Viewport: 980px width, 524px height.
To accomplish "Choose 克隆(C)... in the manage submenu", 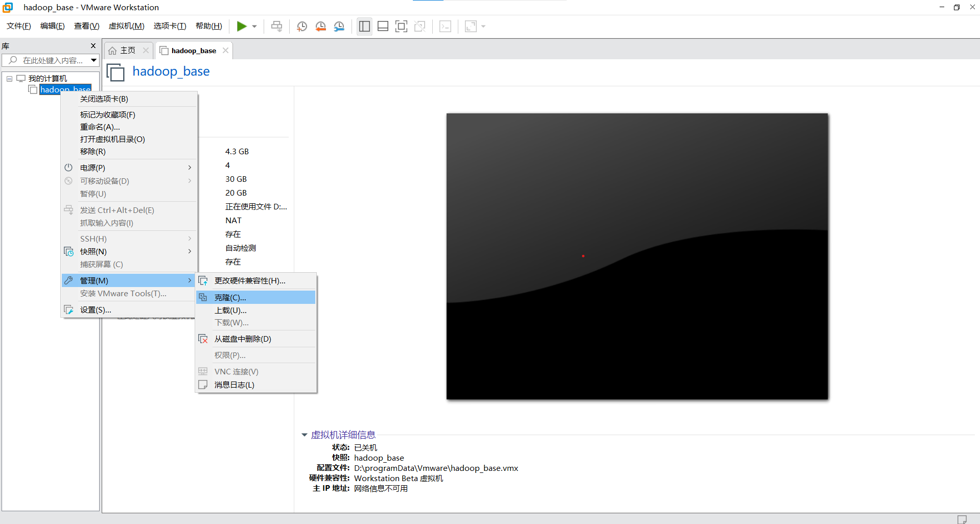I will (x=256, y=297).
